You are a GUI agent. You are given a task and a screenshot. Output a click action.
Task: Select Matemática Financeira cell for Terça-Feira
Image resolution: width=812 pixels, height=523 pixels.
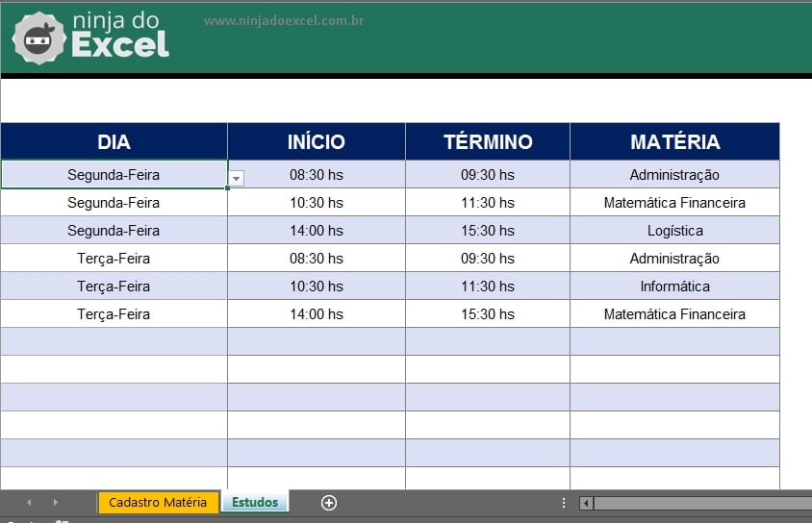[674, 314]
